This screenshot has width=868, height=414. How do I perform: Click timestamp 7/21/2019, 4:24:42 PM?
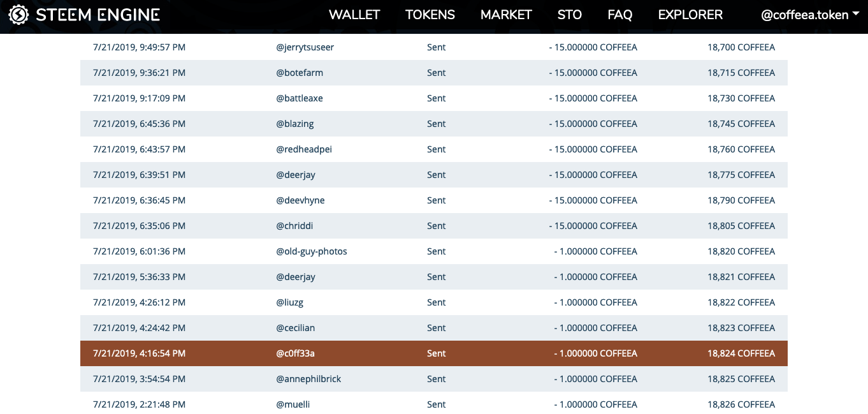(139, 328)
